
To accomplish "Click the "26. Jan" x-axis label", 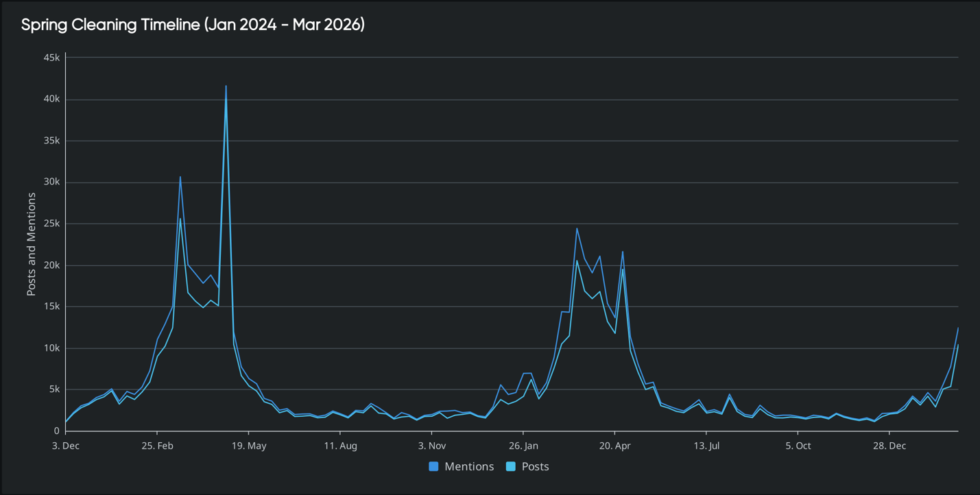I will (x=523, y=446).
